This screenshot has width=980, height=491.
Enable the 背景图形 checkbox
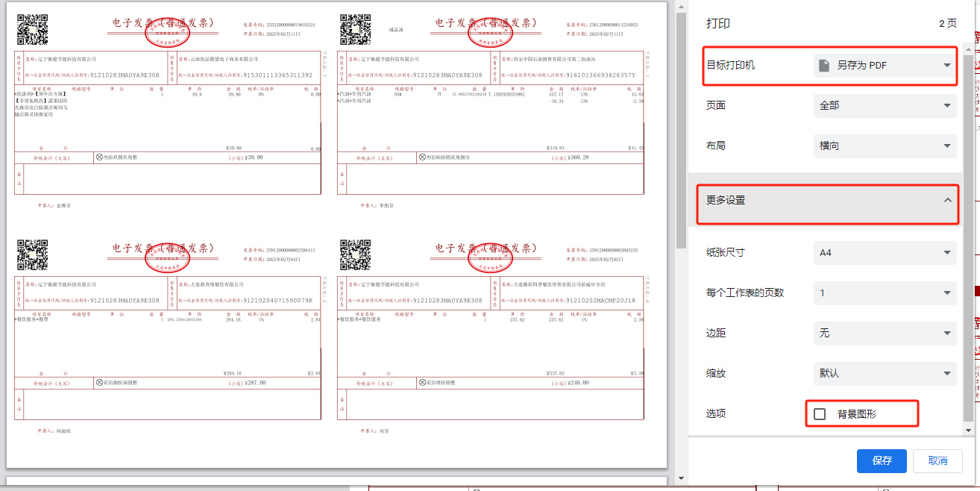tap(820, 414)
